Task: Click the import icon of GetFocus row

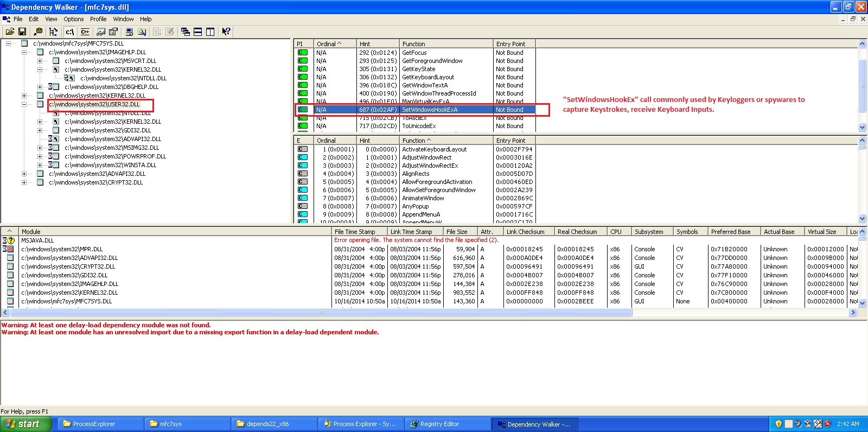Action: 303,53
